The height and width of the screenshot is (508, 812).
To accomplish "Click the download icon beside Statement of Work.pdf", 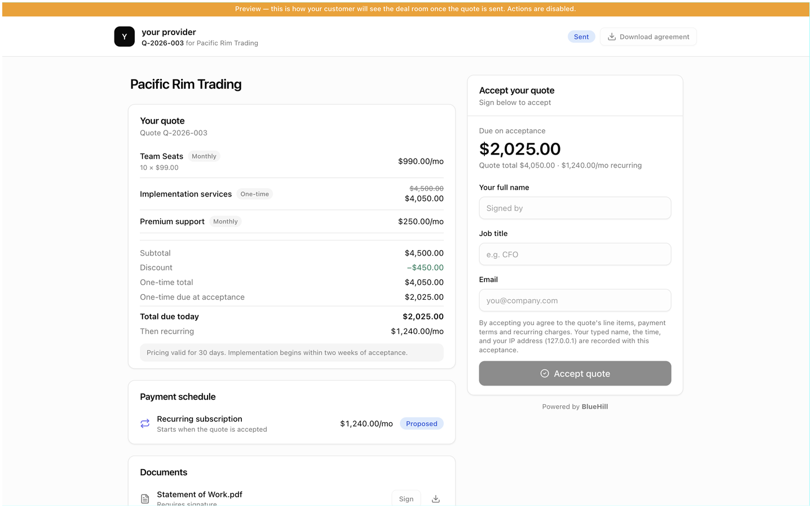I will [x=435, y=499].
